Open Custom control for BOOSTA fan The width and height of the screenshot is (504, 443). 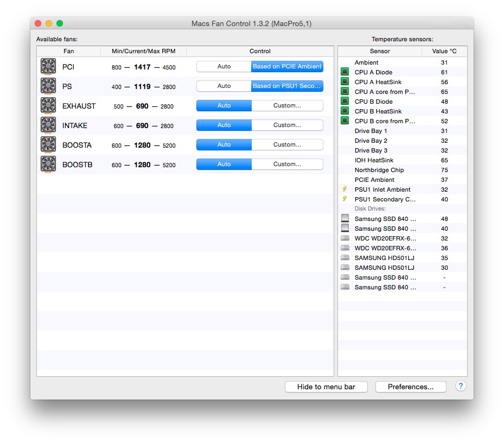(287, 144)
